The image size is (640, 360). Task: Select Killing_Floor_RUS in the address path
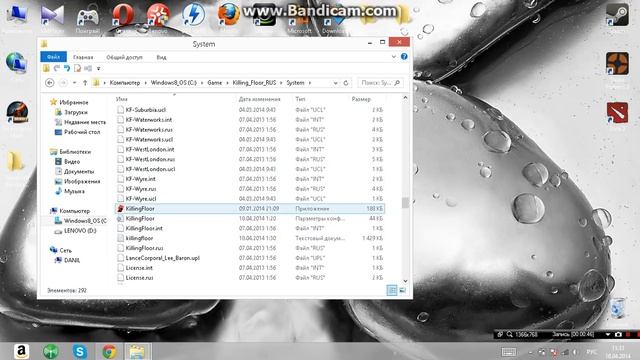254,83
